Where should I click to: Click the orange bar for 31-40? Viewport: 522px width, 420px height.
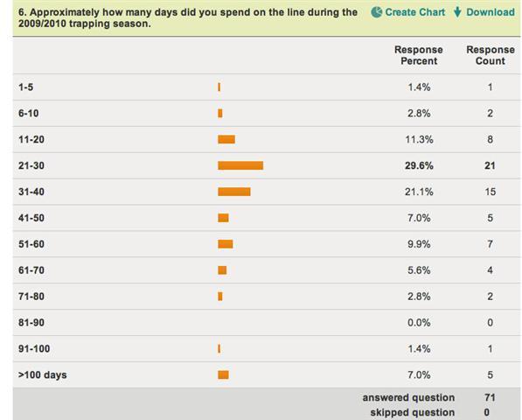[x=234, y=192]
